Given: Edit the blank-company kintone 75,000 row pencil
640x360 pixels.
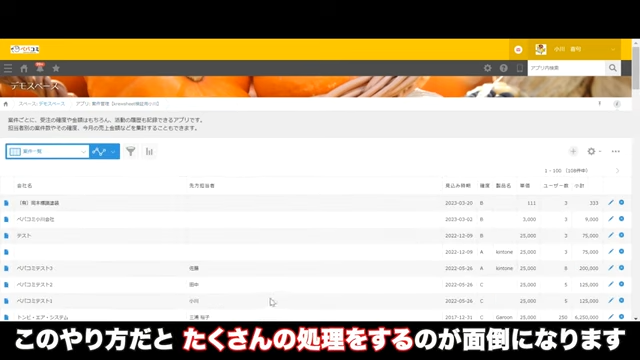Looking at the screenshot, I should 611,251.
